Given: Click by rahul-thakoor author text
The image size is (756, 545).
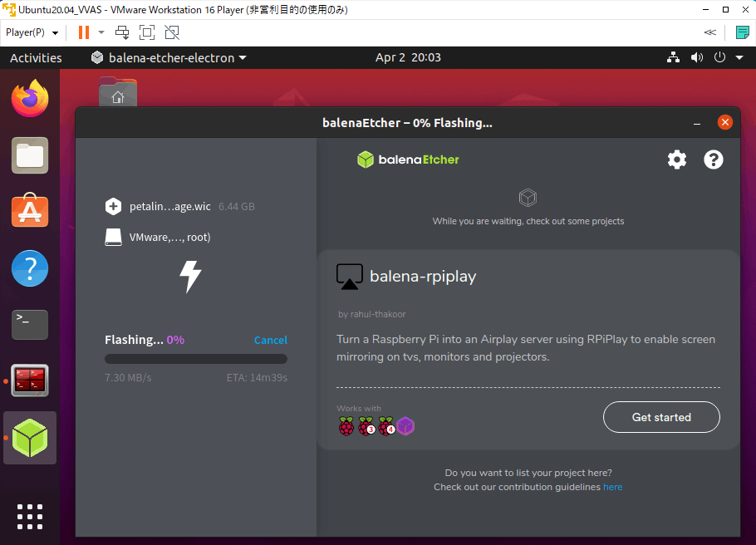Looking at the screenshot, I should (x=371, y=314).
